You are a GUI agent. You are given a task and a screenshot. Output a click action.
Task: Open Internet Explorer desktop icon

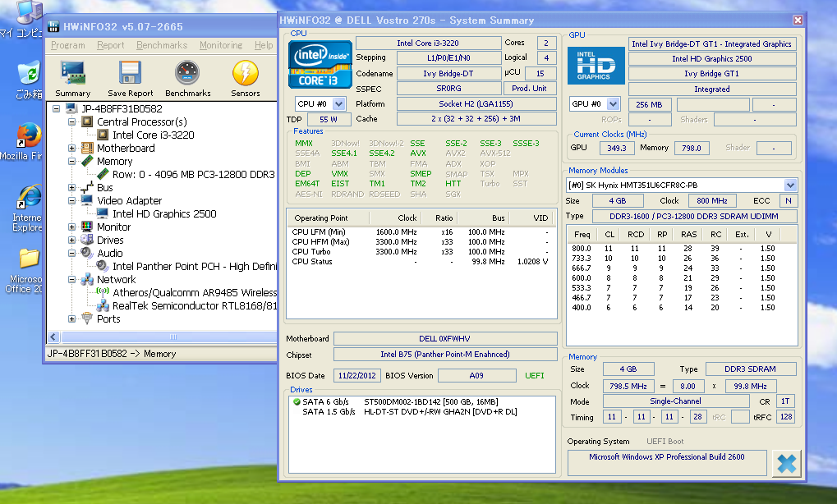(x=28, y=198)
